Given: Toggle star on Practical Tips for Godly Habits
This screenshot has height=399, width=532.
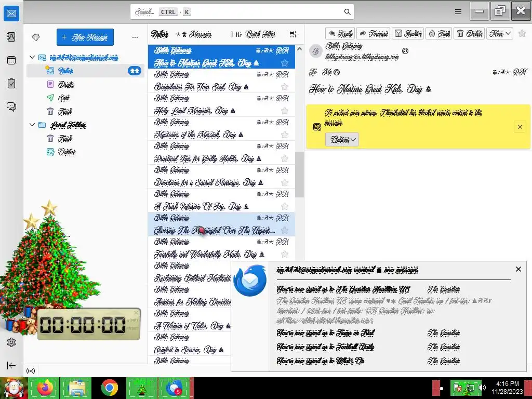Looking at the screenshot, I should click(285, 158).
